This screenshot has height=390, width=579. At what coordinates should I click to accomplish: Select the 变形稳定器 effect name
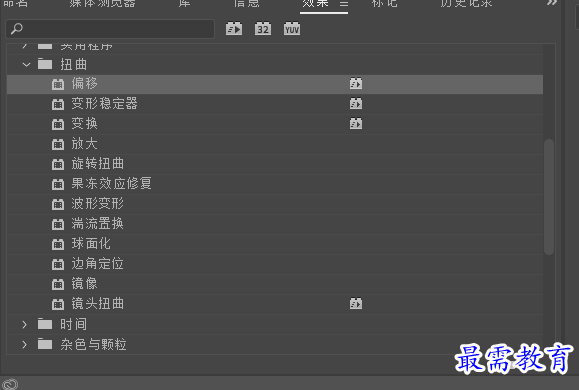pyautogui.click(x=105, y=103)
